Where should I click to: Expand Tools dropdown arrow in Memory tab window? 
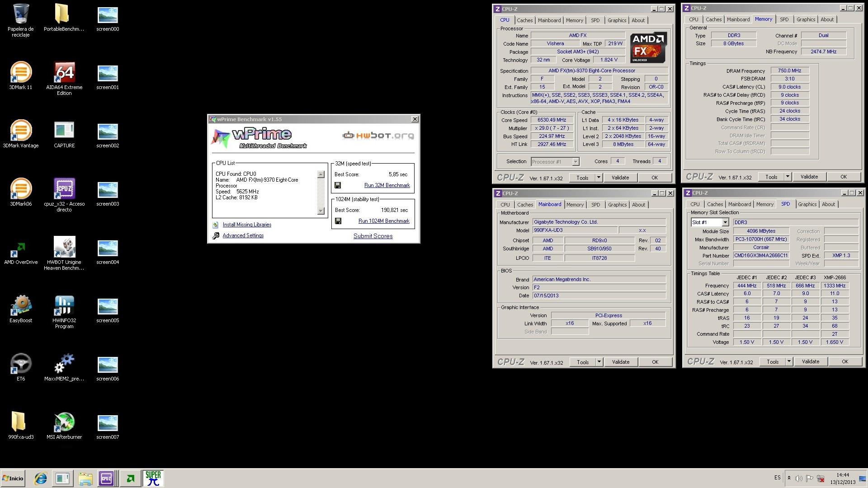point(788,177)
